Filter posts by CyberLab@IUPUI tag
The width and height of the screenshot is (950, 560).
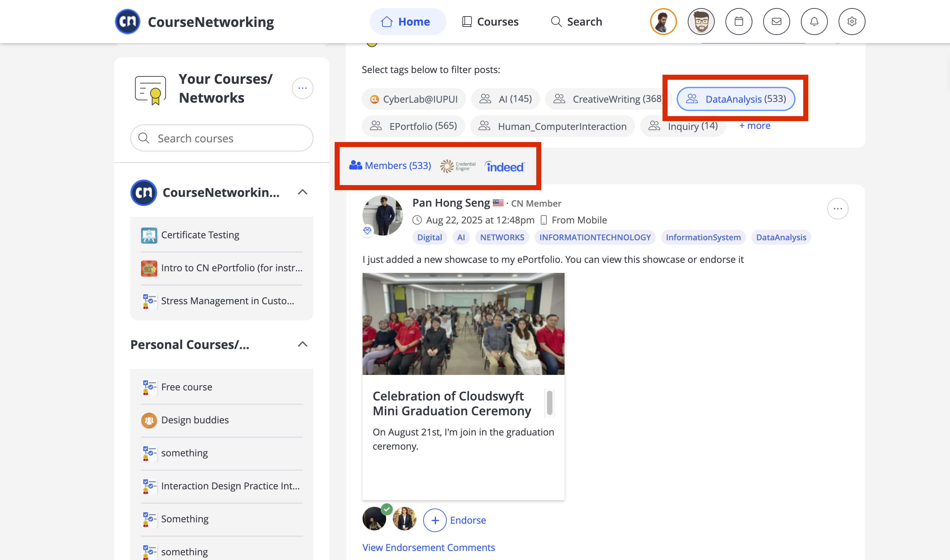[414, 99]
